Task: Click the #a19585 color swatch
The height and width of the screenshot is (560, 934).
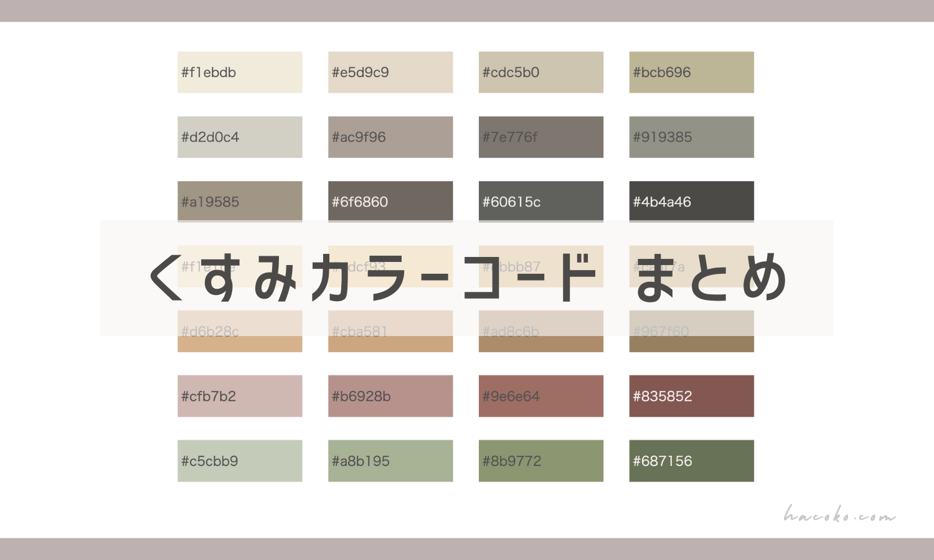Action: pos(240,202)
